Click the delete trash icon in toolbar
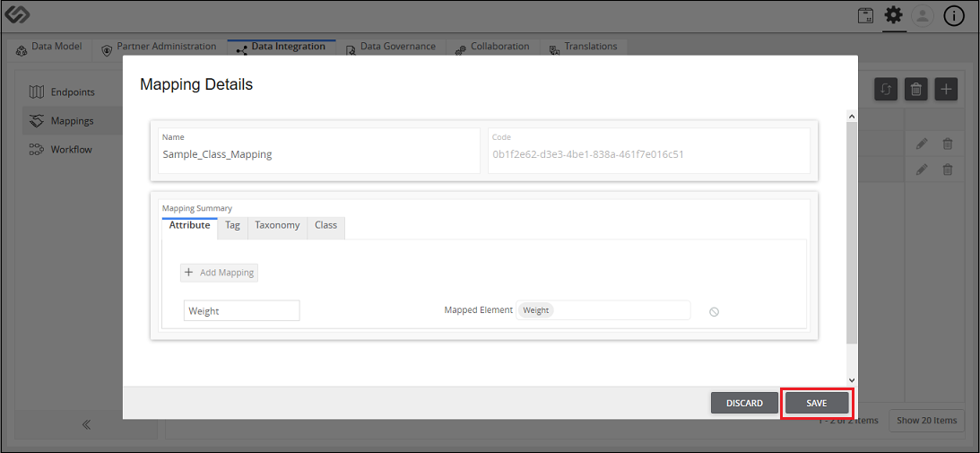This screenshot has height=453, width=980. pos(915,89)
